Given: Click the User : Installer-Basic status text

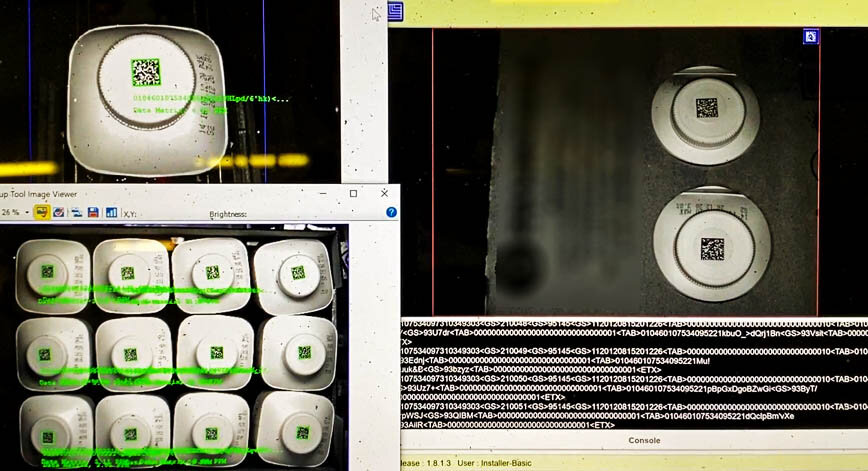Looking at the screenshot, I should click(494, 463).
